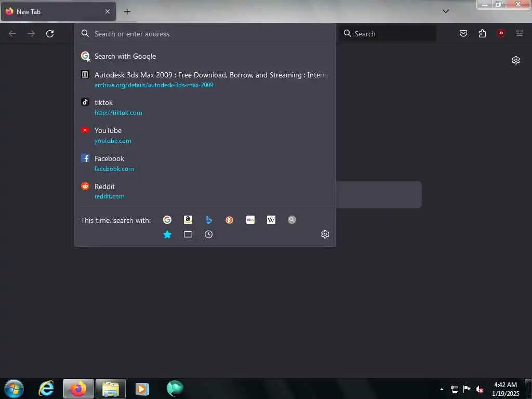This screenshot has width=532, height=399.
Task: Open the facebook.com link
Action: 114,169
